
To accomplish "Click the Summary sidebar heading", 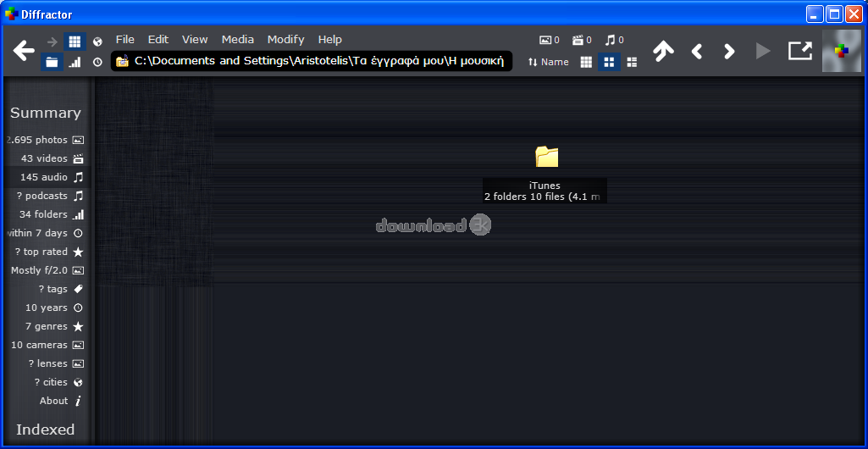I will coord(46,113).
